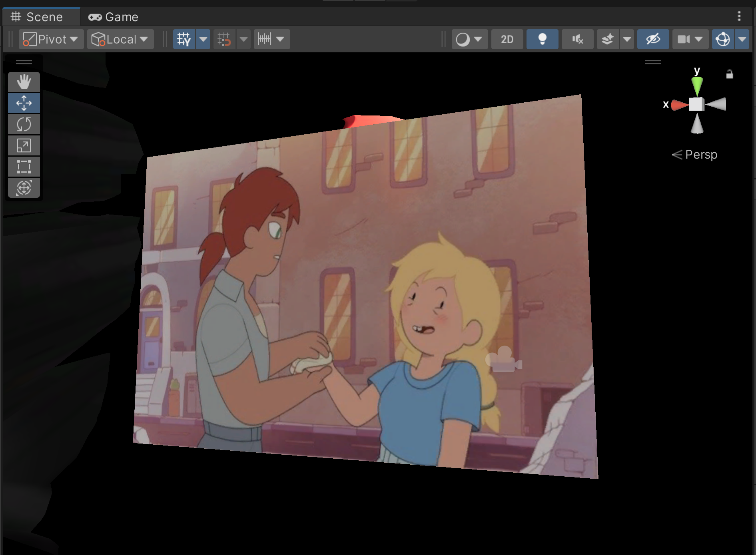Open snap increment settings

[x=264, y=39]
